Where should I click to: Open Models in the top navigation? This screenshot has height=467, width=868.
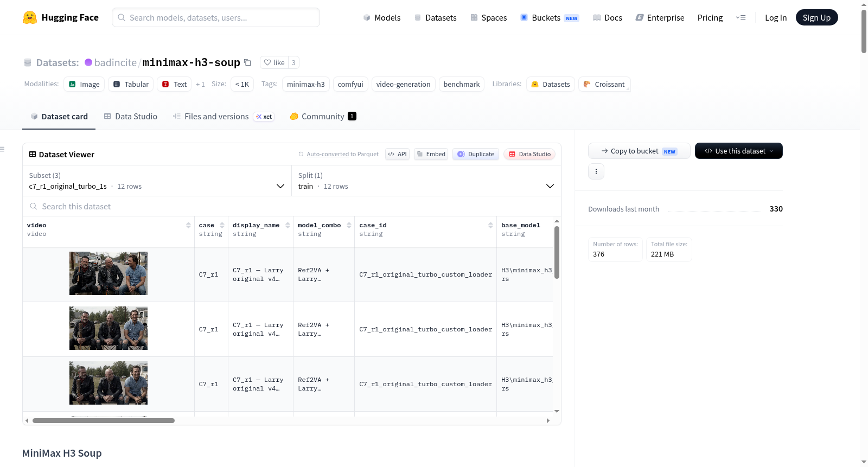click(382, 17)
